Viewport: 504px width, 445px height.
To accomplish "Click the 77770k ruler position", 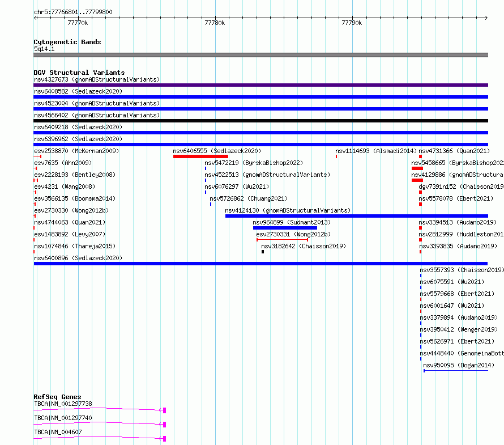I will [78, 23].
